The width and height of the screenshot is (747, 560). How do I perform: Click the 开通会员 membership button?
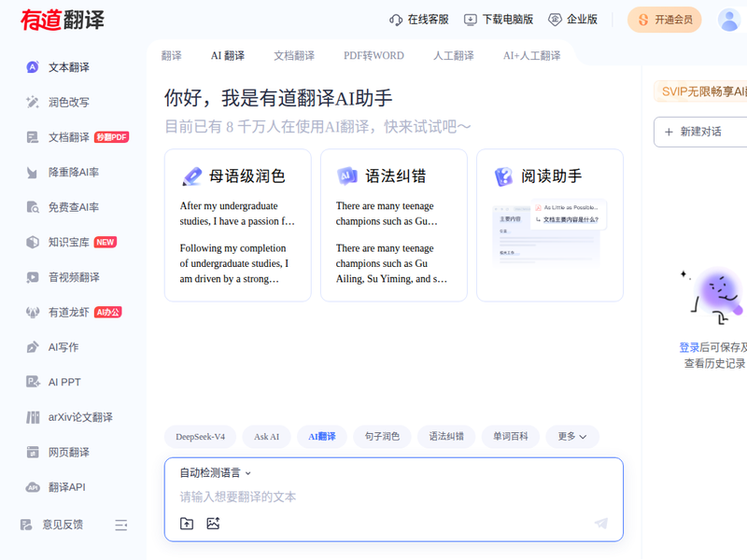click(665, 20)
